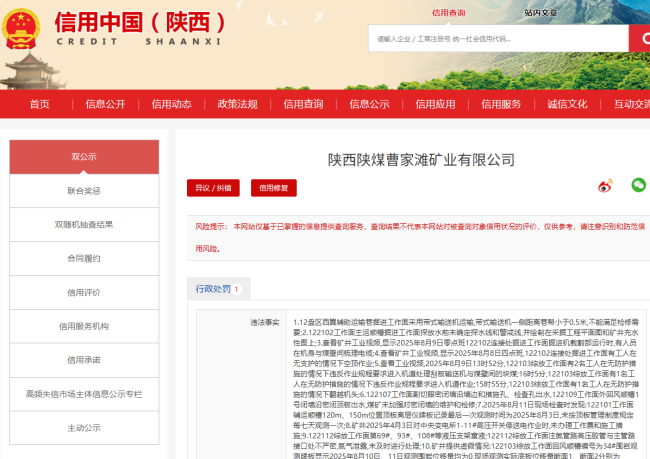Viewport: 650px width, 459px height.
Task: Select 信用评价 in sidebar
Action: tap(84, 293)
